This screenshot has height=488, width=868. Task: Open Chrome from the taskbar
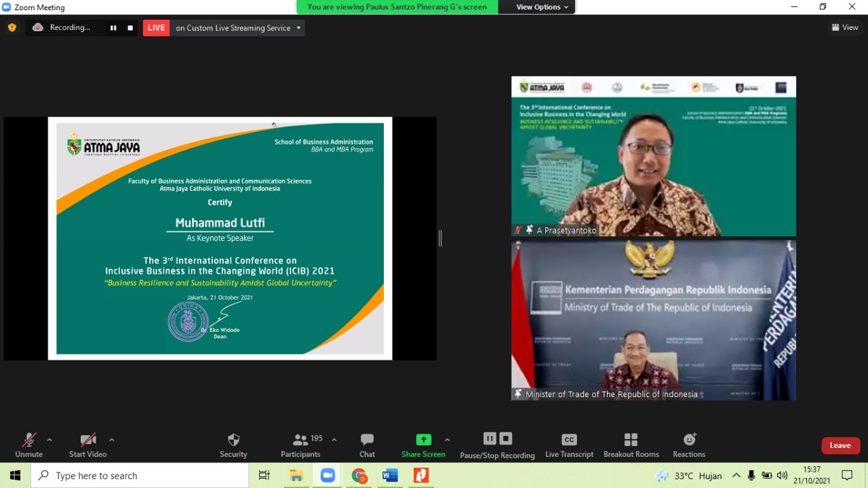pos(359,476)
